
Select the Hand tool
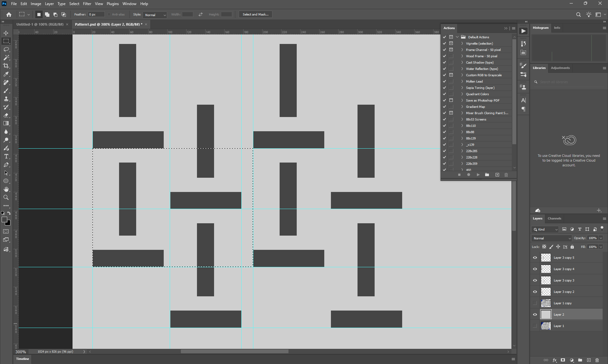[x=6, y=189]
